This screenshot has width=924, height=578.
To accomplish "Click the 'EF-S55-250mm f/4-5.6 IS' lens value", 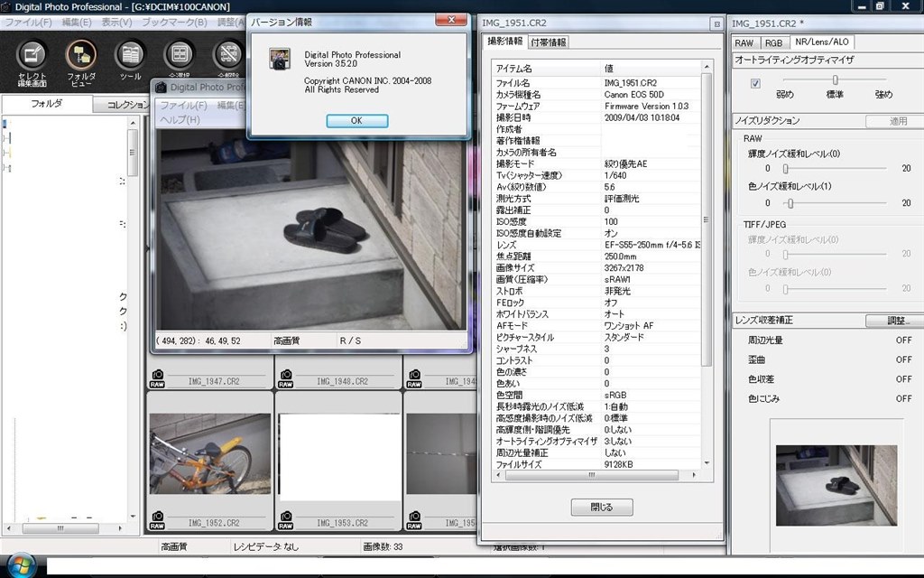I will [652, 245].
